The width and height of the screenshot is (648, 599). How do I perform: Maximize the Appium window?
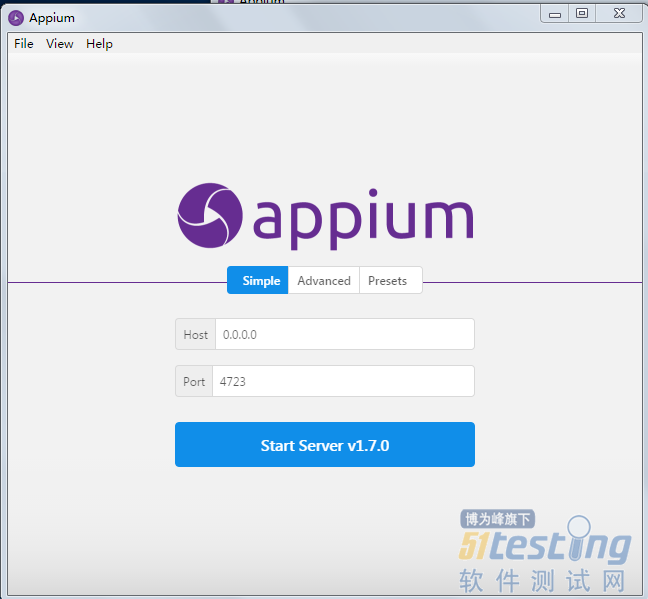pos(581,14)
